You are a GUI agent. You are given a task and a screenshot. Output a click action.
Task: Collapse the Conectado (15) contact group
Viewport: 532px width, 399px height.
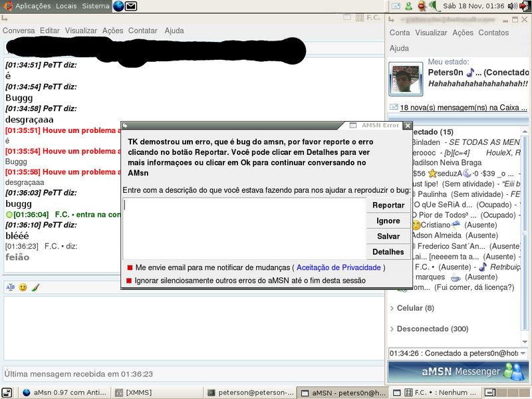[433, 132]
